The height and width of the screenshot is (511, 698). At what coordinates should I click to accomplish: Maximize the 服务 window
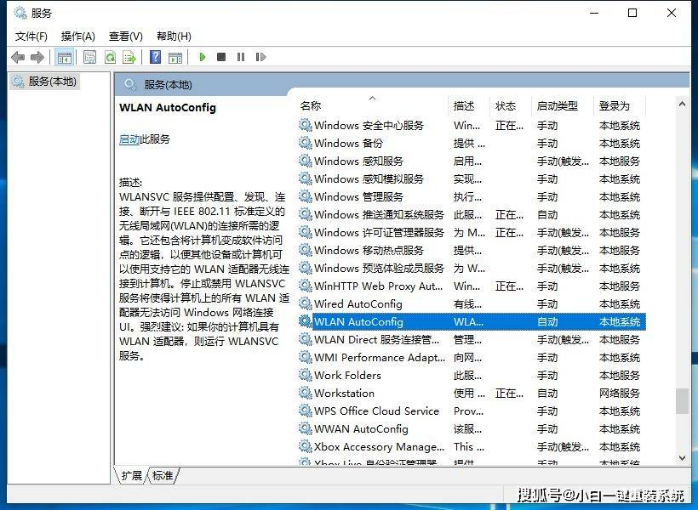(632, 13)
